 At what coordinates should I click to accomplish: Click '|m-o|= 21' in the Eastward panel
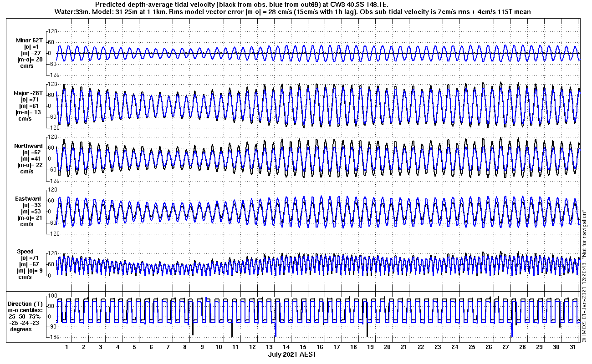point(30,218)
